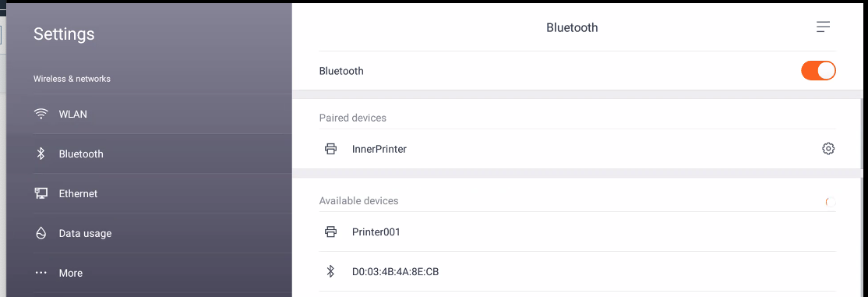Pair with Printer001 device
The height and width of the screenshot is (297, 868).
[x=577, y=232]
